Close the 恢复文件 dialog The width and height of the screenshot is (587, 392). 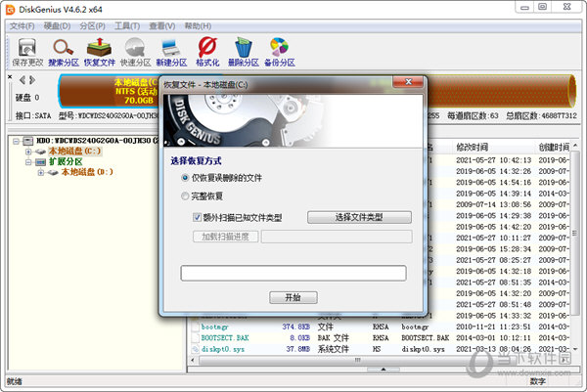[409, 82]
